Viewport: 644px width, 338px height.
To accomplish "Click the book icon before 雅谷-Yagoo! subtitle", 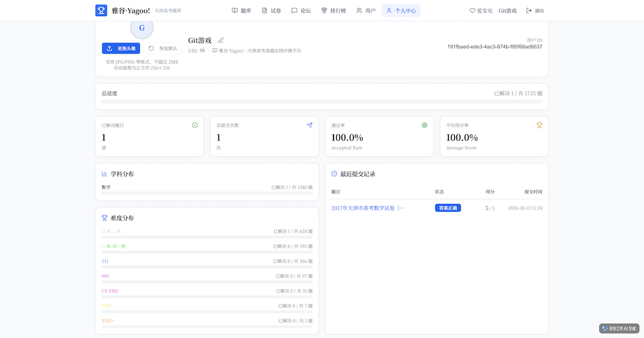I will (x=215, y=51).
